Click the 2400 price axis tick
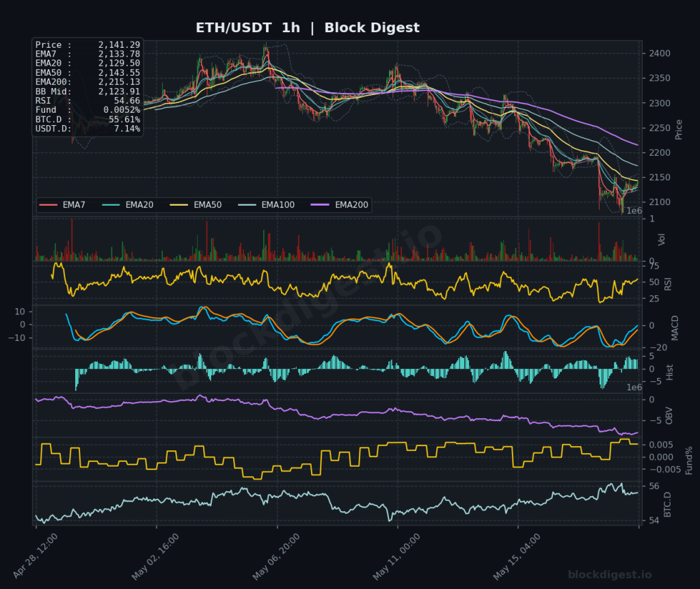Viewport: 700px width, 589px height. pyautogui.click(x=660, y=53)
